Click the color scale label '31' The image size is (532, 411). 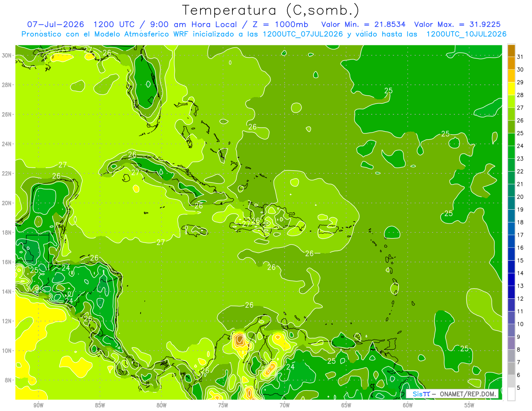[x=520, y=56]
